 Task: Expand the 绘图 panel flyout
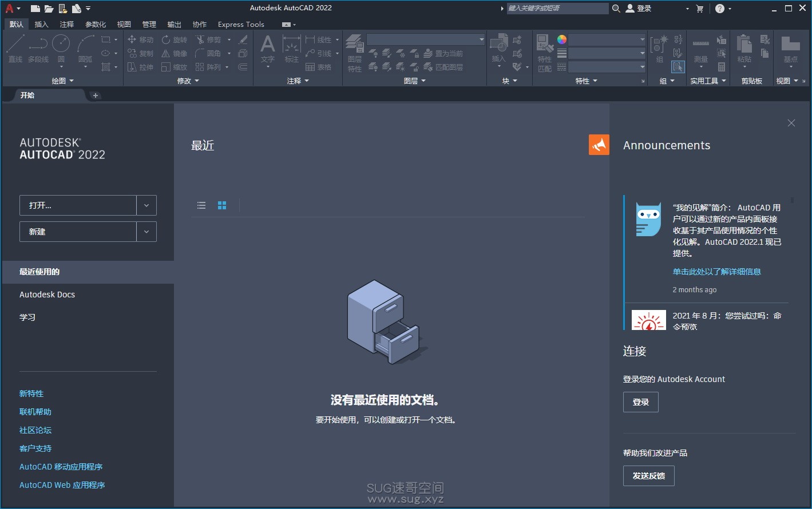tap(62, 81)
